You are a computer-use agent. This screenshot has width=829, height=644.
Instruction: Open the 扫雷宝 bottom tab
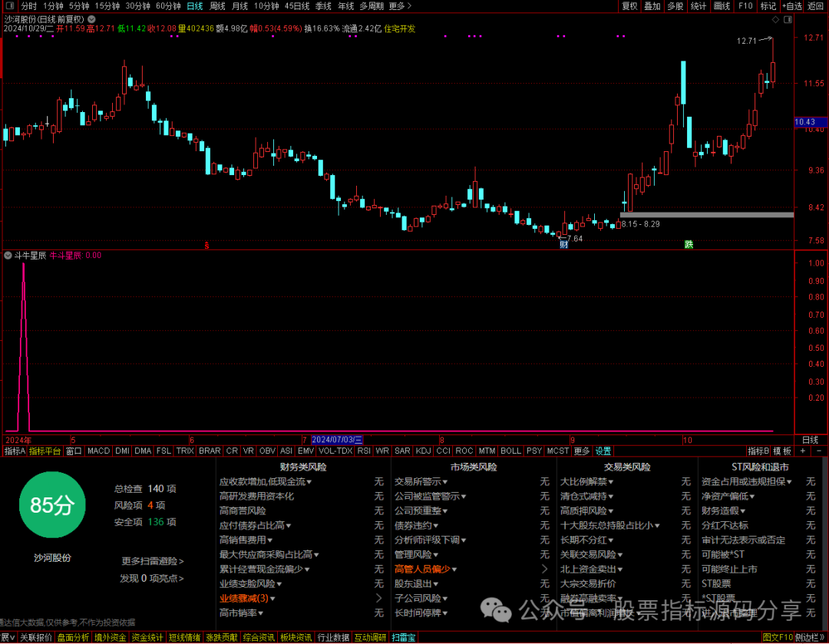pyautogui.click(x=404, y=638)
